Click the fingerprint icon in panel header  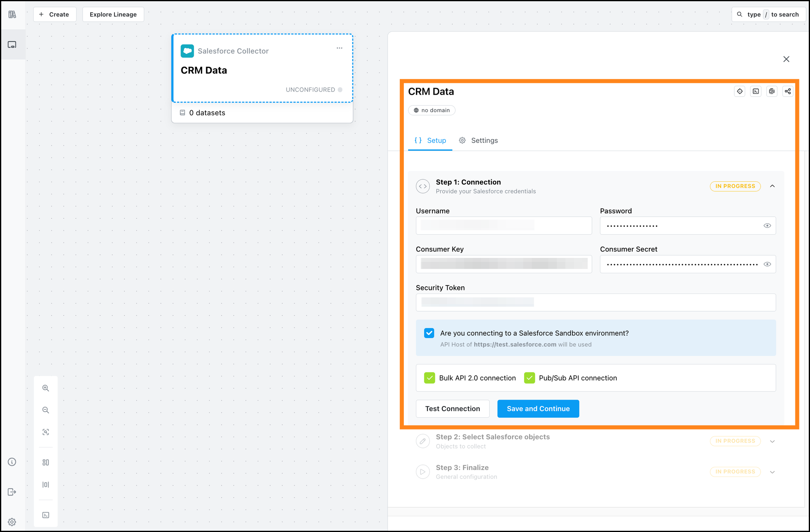click(772, 92)
